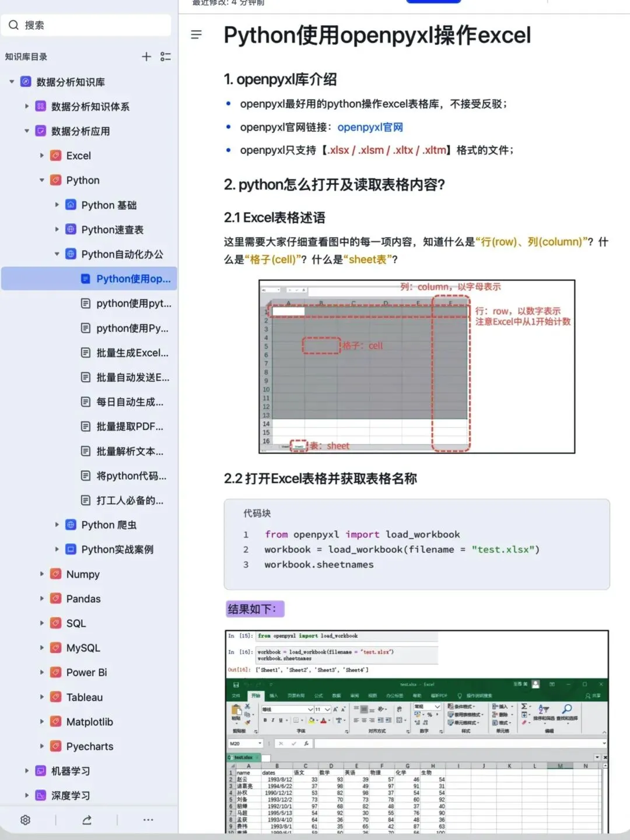
Task: Add a new document with the plus icon
Action: click(x=146, y=57)
